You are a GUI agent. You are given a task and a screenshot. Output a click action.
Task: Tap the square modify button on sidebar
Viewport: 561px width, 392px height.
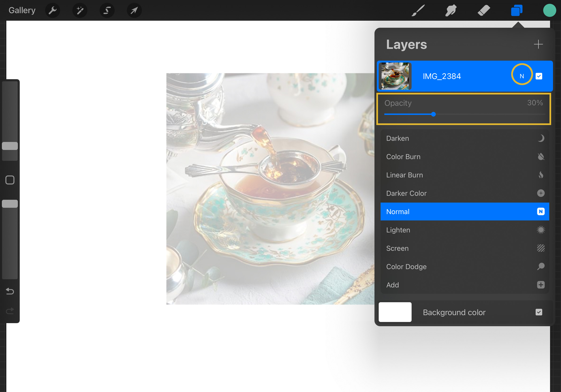pos(10,180)
